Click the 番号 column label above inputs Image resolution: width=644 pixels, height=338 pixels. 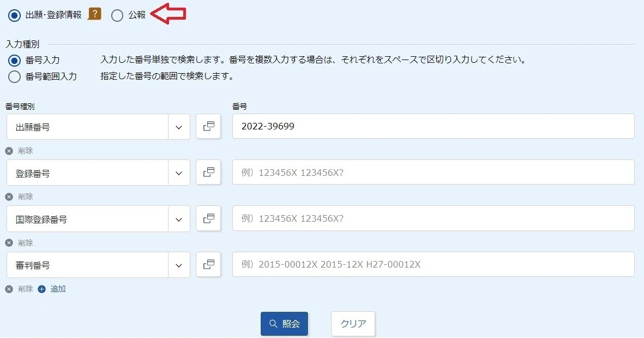[239, 106]
